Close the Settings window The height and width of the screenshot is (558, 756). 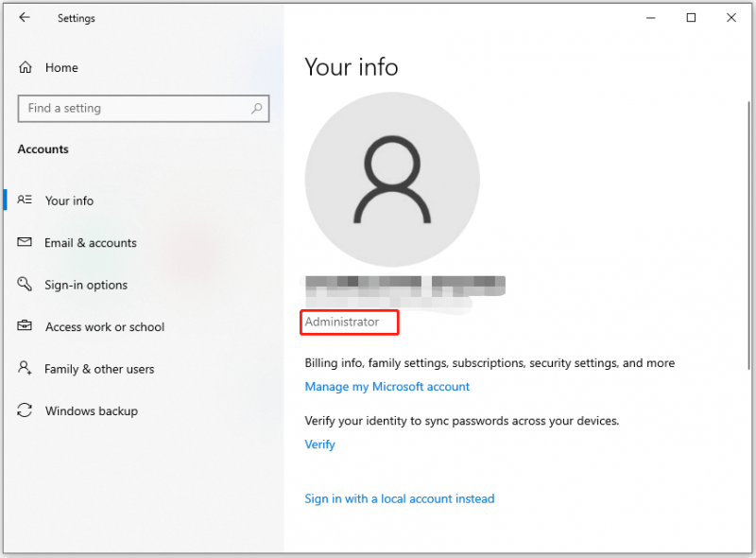pyautogui.click(x=731, y=18)
